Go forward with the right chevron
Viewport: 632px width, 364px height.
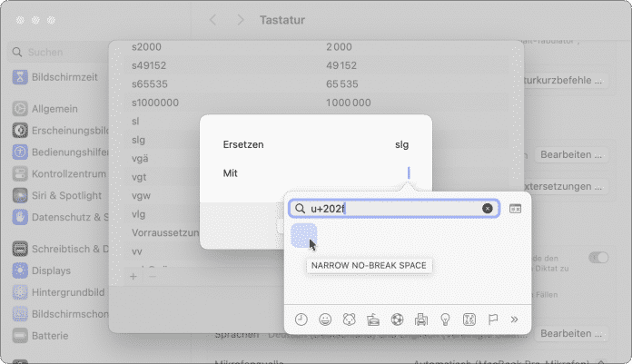(241, 20)
